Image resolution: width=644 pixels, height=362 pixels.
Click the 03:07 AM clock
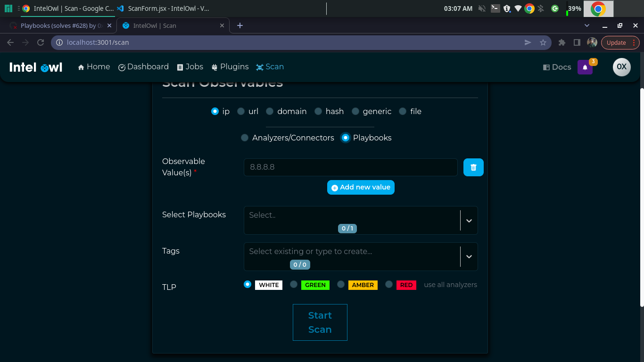coord(458,8)
